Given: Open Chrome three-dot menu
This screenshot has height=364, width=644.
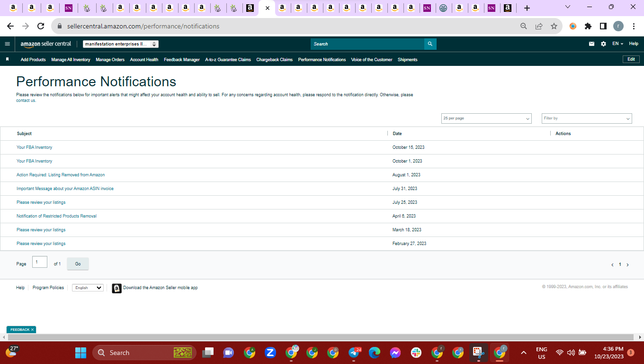Looking at the screenshot, I should [x=634, y=26].
